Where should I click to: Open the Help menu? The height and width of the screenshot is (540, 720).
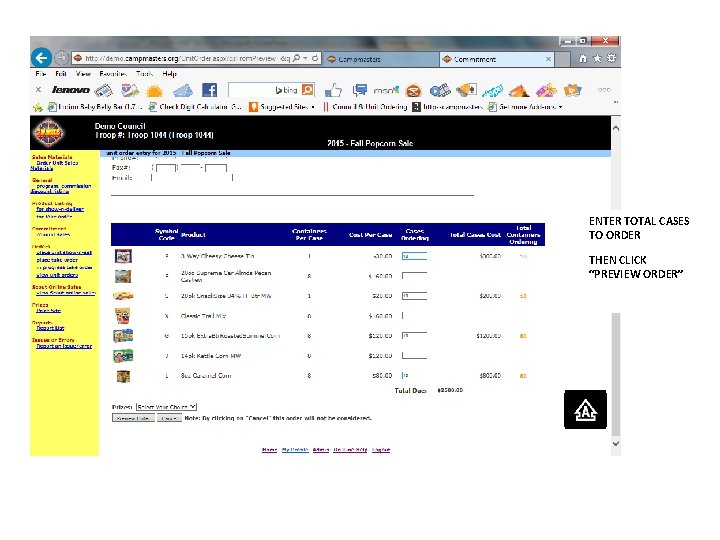pos(169,73)
